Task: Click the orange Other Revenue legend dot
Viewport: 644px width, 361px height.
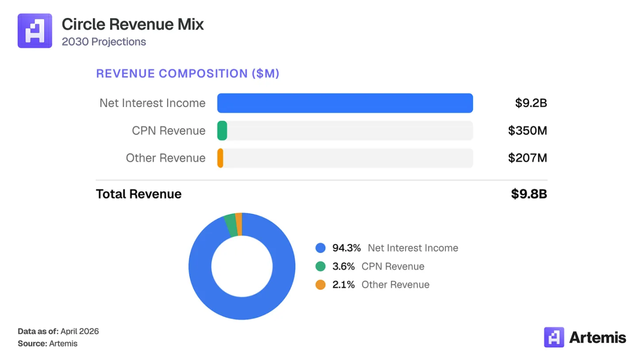Action: click(321, 285)
